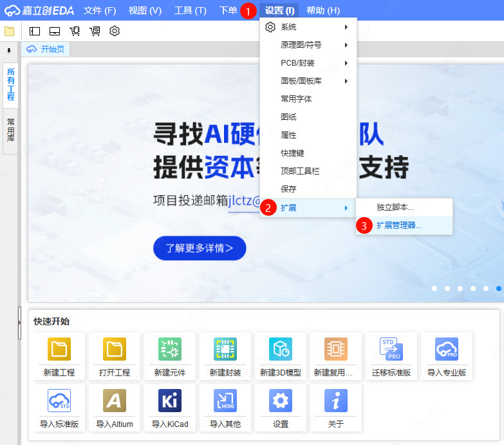Click the New Project (新建工程) icon
Viewport: 504px width, 445px height.
point(59,349)
